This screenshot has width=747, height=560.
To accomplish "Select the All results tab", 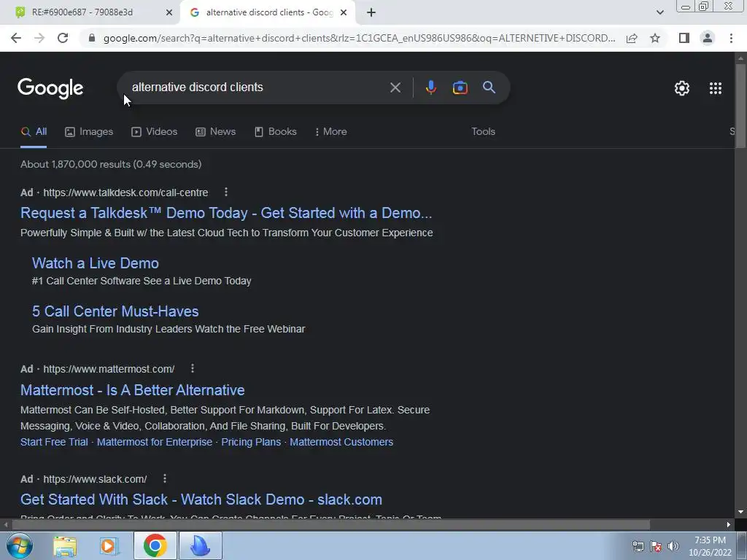I will [34, 132].
